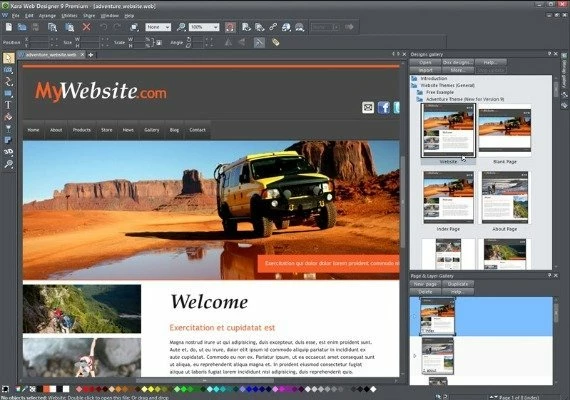Click Delete in Page & Layer Gallery

click(425, 292)
